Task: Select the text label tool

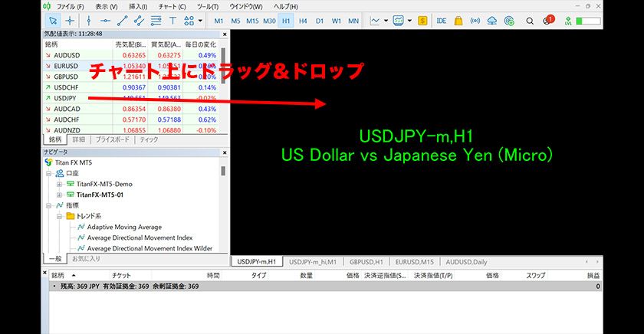Action: (172, 21)
